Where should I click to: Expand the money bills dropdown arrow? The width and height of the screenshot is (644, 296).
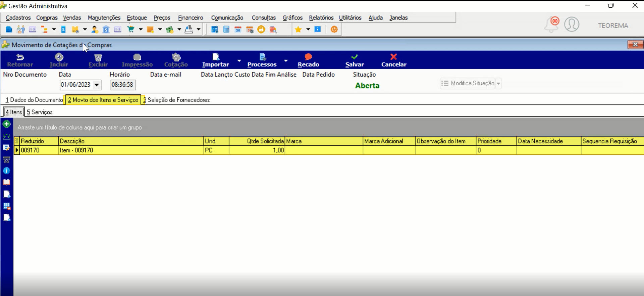coord(179,30)
